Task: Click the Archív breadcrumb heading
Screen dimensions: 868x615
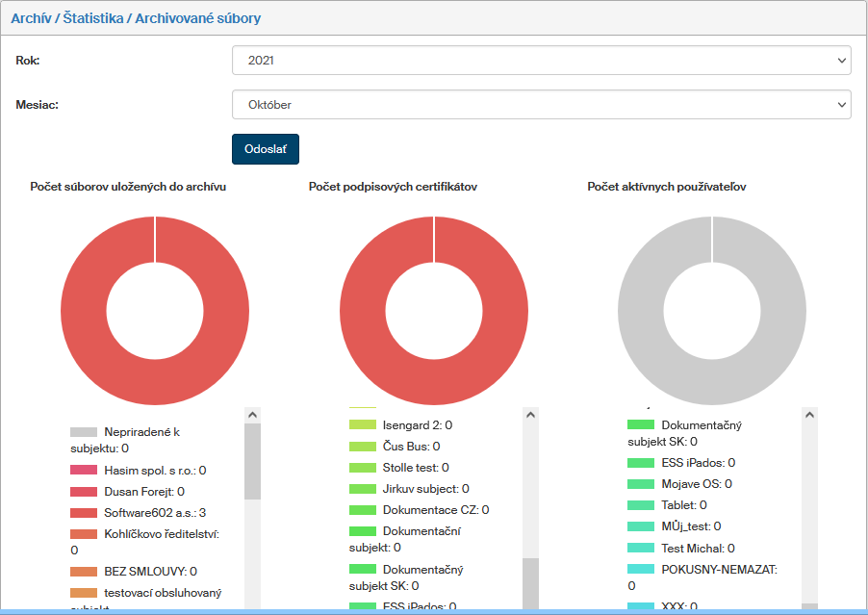Action: click(x=31, y=18)
